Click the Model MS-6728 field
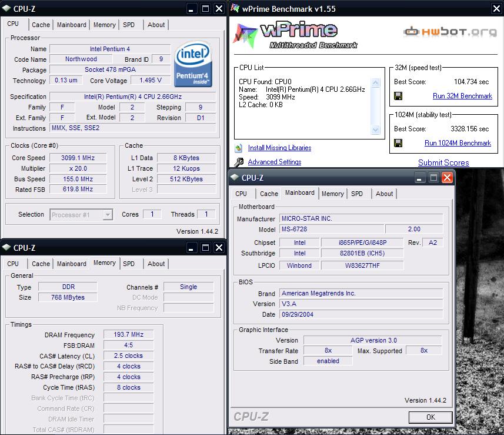The width and height of the screenshot is (504, 435). click(332, 229)
